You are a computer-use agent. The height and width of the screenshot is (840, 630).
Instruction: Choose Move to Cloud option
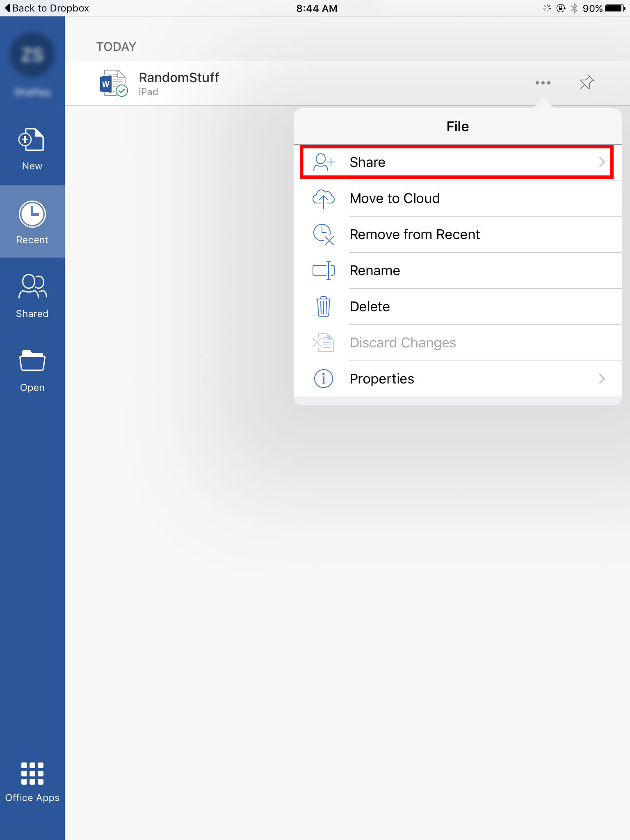click(x=395, y=199)
